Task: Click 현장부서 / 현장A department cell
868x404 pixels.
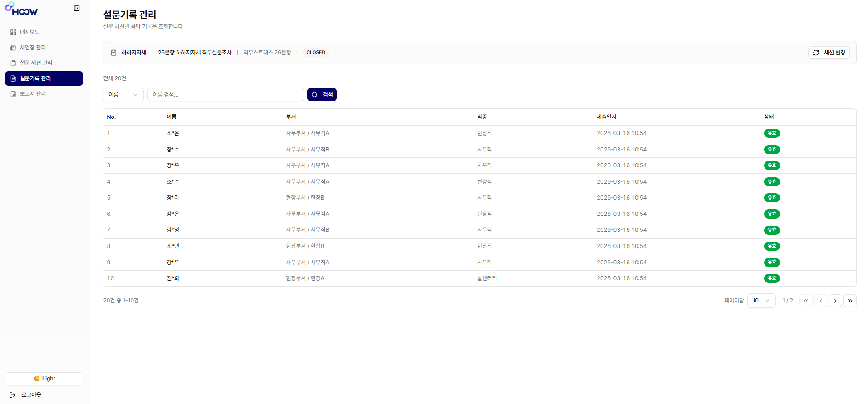Action: coord(305,278)
